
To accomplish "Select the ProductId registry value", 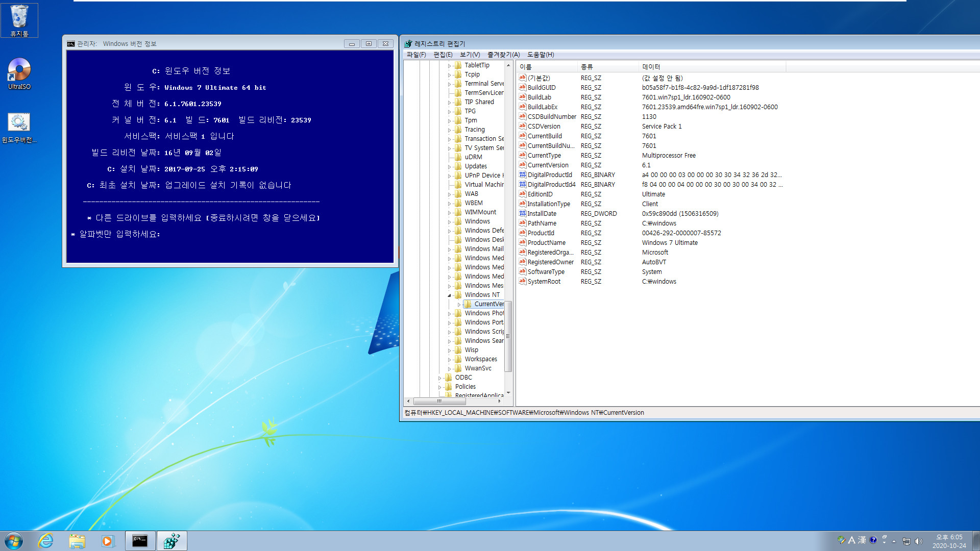I will (541, 233).
